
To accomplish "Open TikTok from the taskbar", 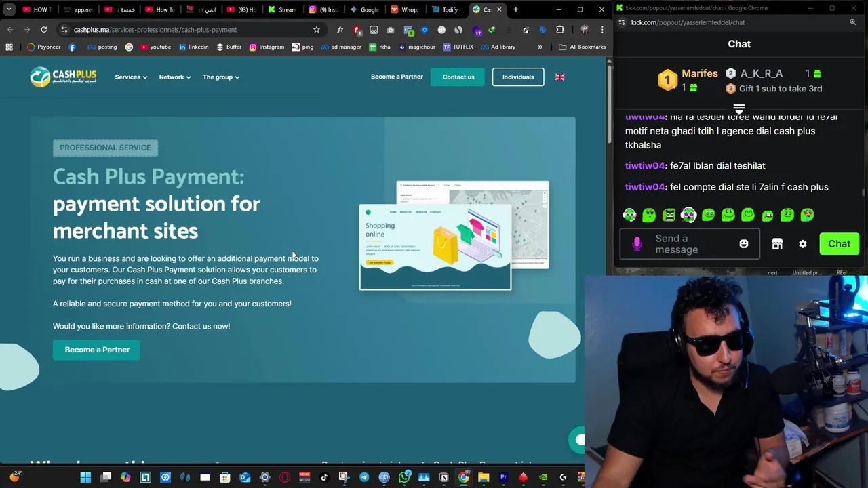I will [x=324, y=477].
